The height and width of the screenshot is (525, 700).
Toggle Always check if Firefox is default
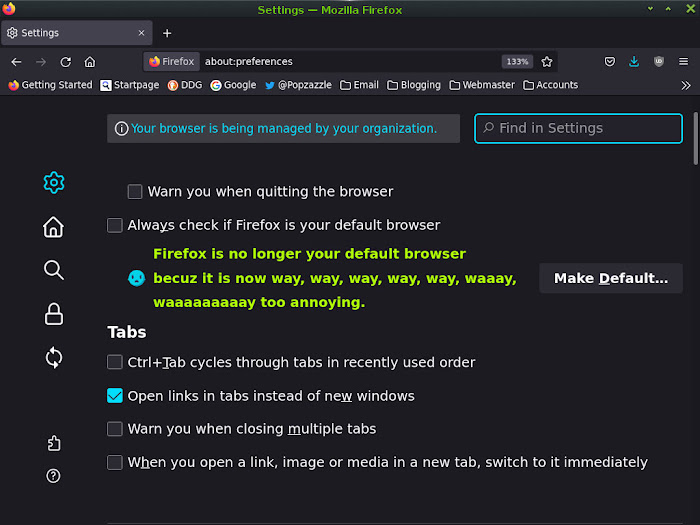115,225
